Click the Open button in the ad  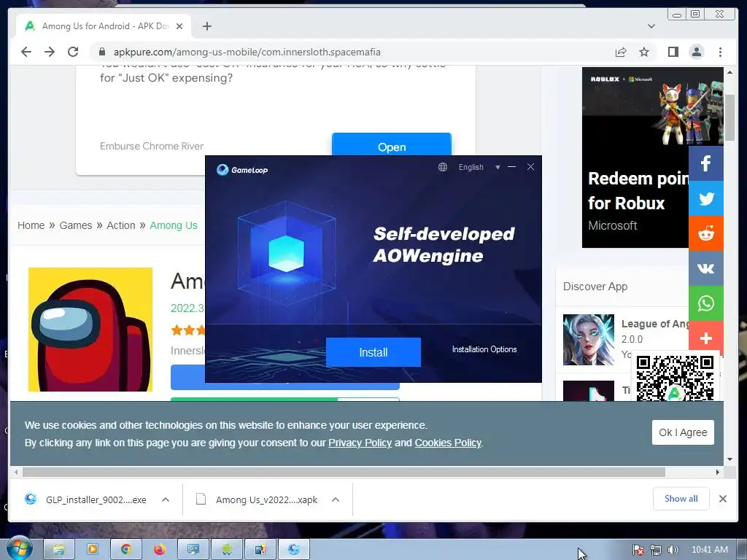coord(392,145)
